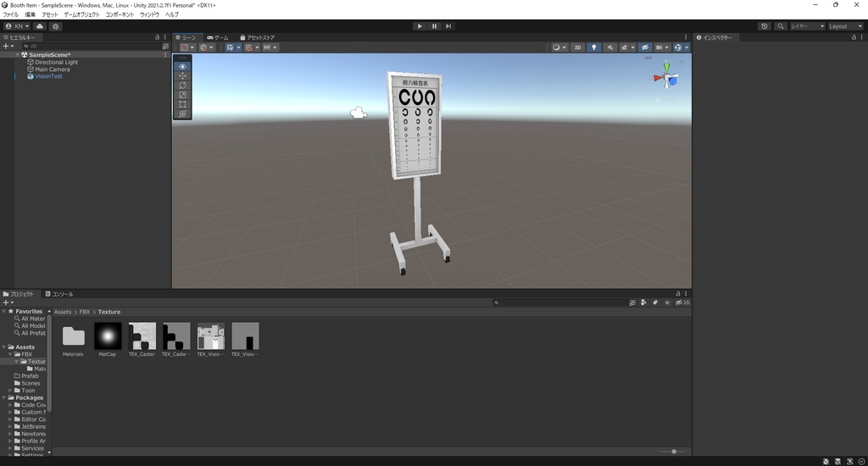The image size is (868, 466).
Task: Select the Prefab folder in project tree
Action: [30, 376]
